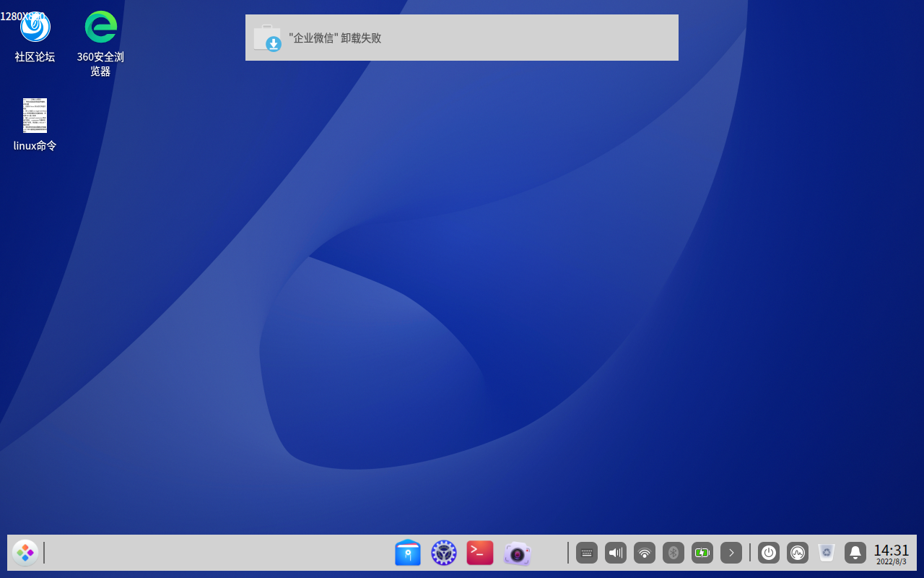Open the linux命令 document
This screenshot has height=578, width=924.
click(x=35, y=116)
